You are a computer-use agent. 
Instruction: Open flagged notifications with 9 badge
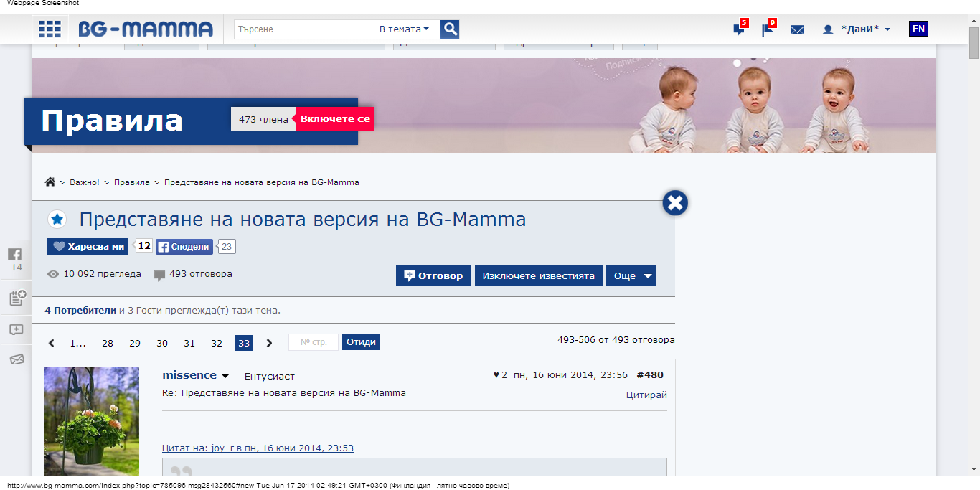pyautogui.click(x=767, y=29)
